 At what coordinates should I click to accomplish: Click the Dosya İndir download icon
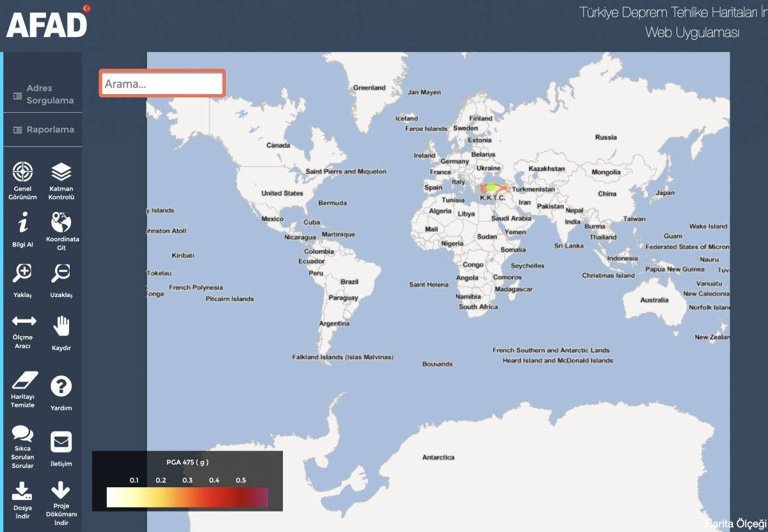pos(23,490)
